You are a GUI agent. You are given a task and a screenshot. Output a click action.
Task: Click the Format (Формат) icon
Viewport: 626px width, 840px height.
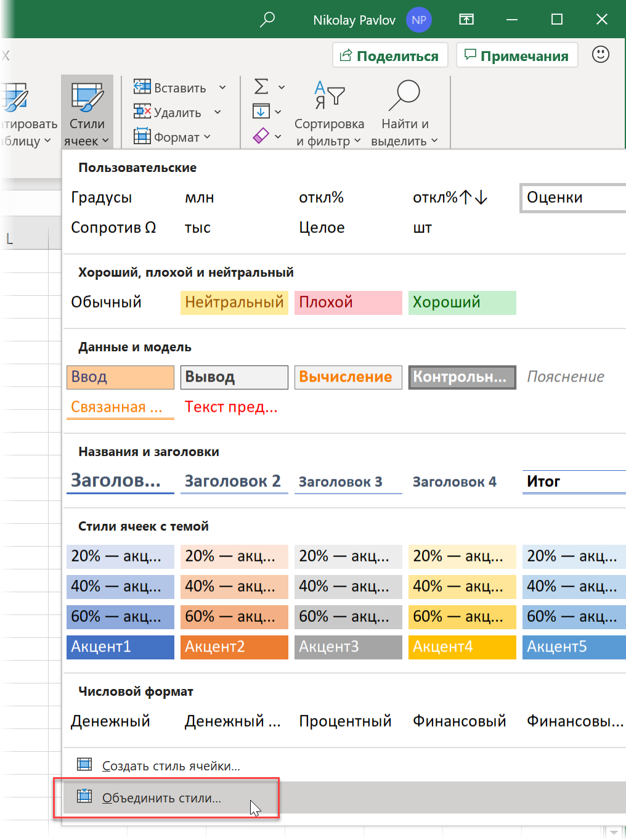point(142,136)
